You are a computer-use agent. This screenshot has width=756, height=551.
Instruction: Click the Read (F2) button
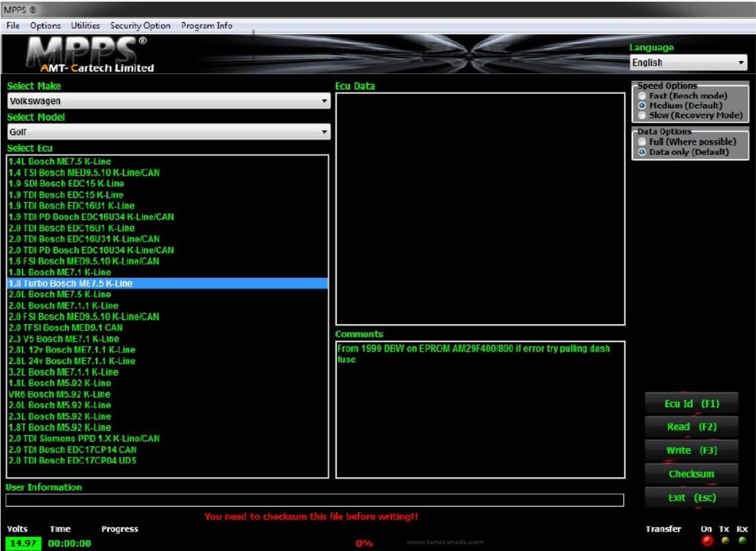tap(692, 427)
